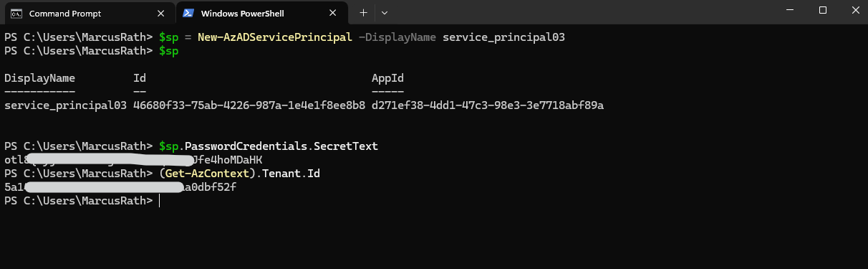Click the New-AzADServicePrincipal command text
The image size is (868, 269).
[274, 37]
